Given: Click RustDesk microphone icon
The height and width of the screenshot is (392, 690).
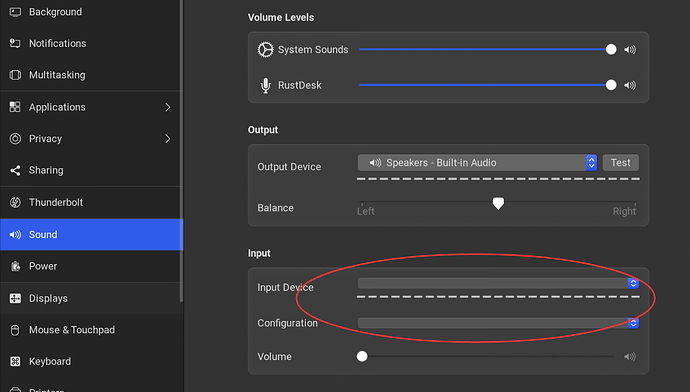Looking at the screenshot, I should [265, 85].
